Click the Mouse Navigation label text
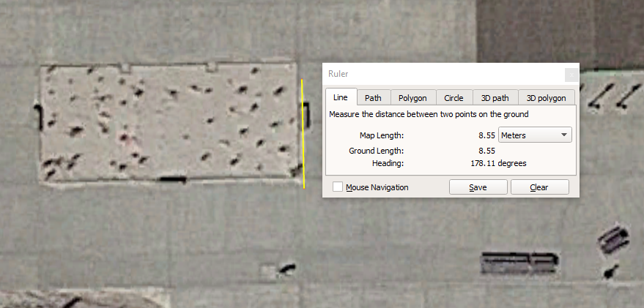The height and width of the screenshot is (308, 644). (377, 187)
